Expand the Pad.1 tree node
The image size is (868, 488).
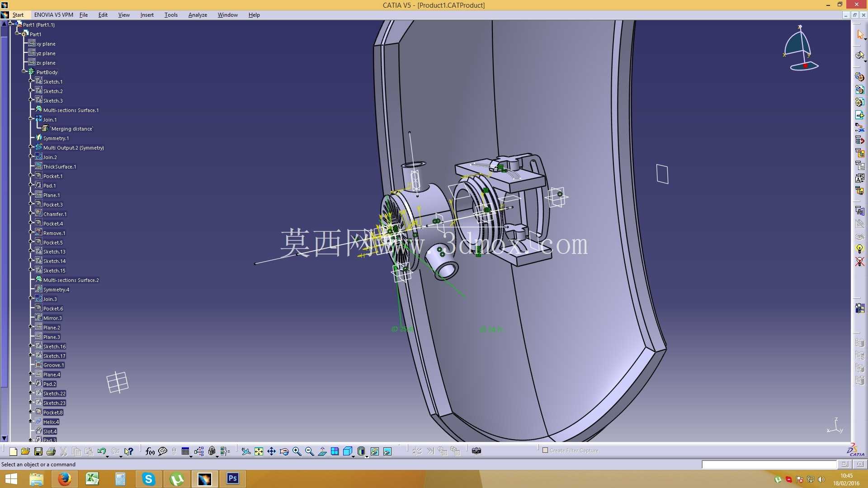click(x=30, y=185)
